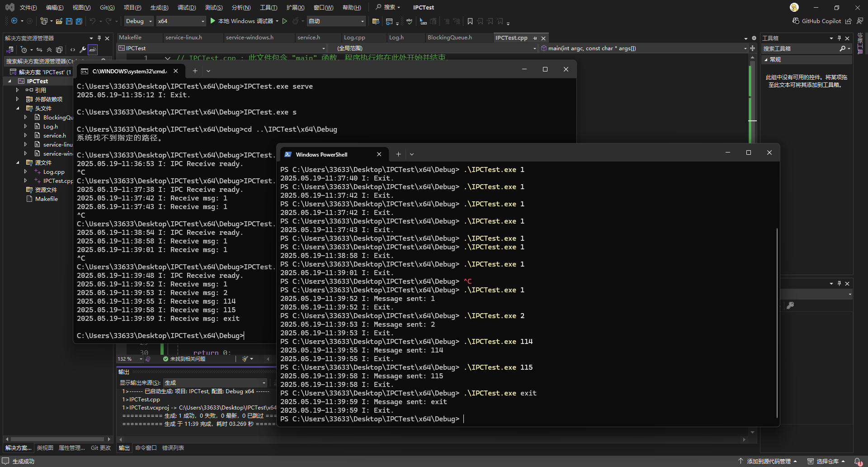This screenshot has width=868, height=467.
Task: Click the undo arrow icon
Action: 93,21
